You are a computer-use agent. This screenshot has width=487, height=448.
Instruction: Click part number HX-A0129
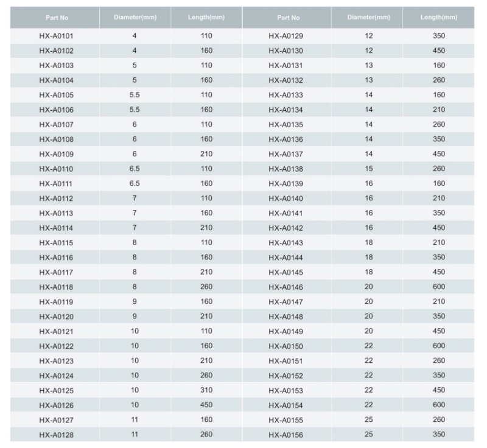pos(286,36)
